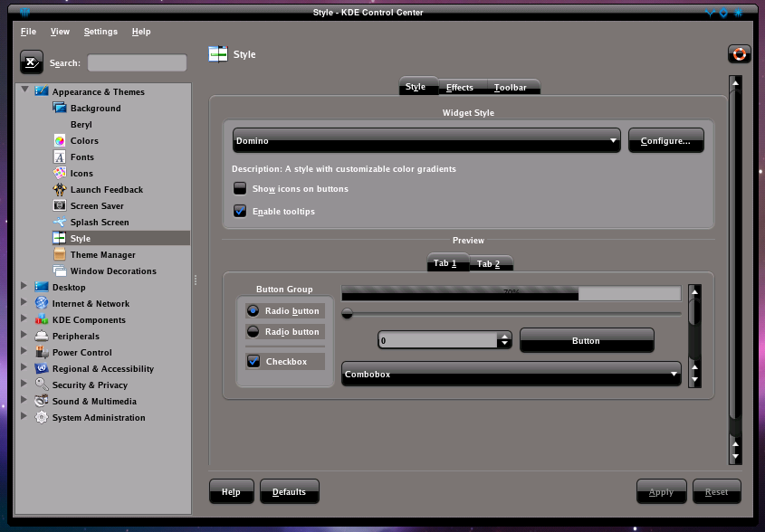Open the preview Combobox dropdown
The height and width of the screenshot is (532, 765).
[512, 374]
